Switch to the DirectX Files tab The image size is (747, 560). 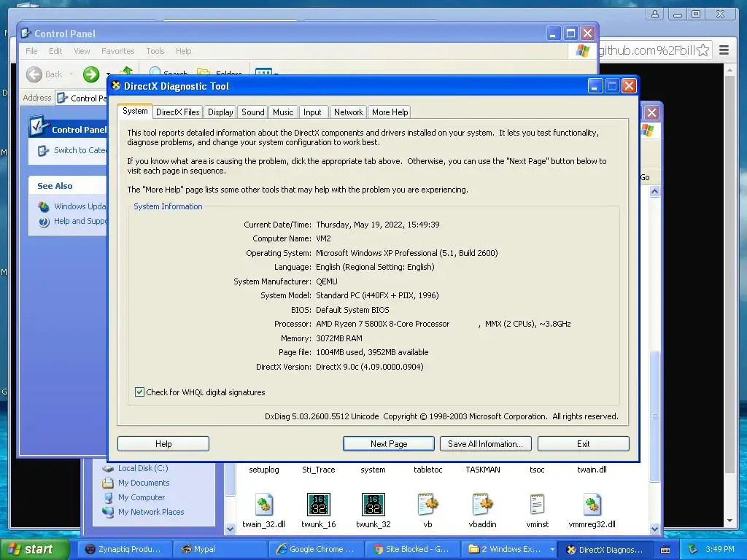click(x=178, y=112)
